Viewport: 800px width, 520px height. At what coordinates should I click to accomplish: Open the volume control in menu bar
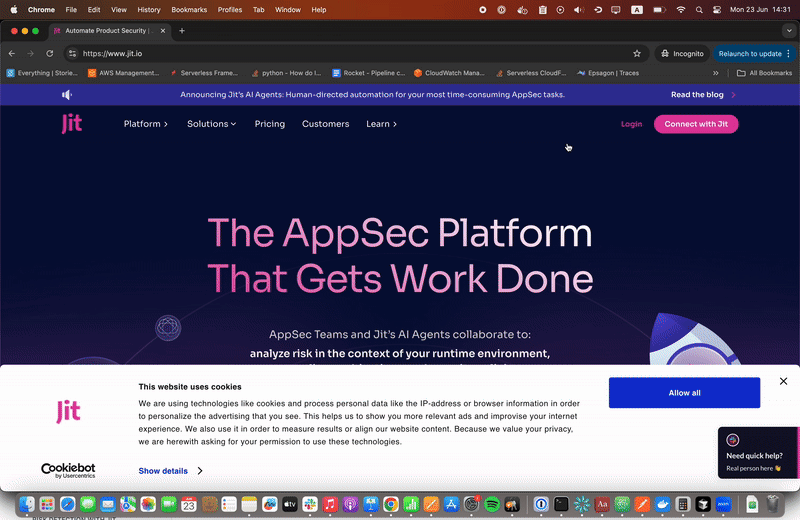pyautogui.click(x=579, y=10)
